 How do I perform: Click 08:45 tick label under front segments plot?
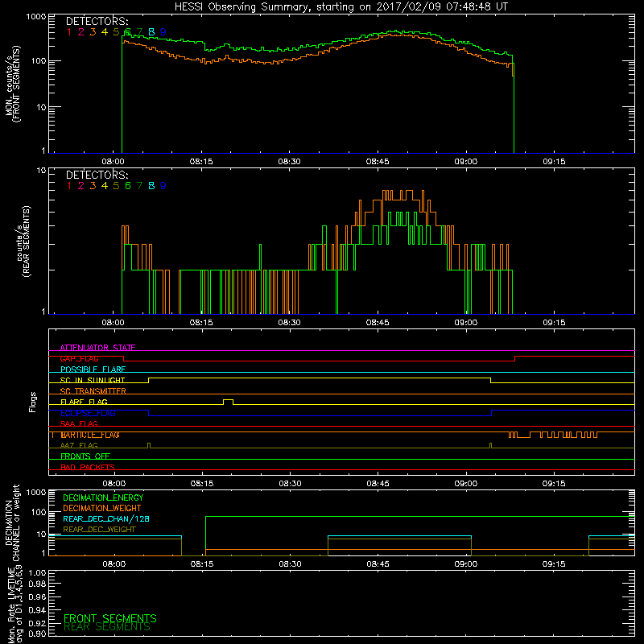(378, 162)
